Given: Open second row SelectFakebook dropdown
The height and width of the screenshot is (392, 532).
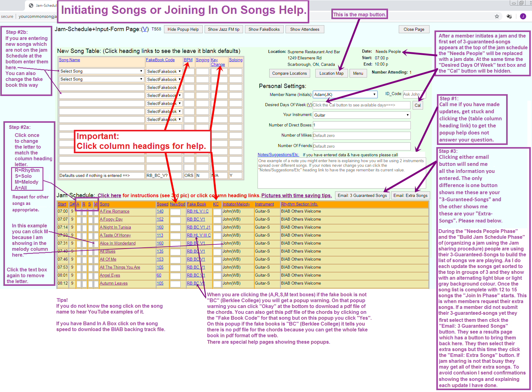Looking at the screenshot, I should click(164, 79).
